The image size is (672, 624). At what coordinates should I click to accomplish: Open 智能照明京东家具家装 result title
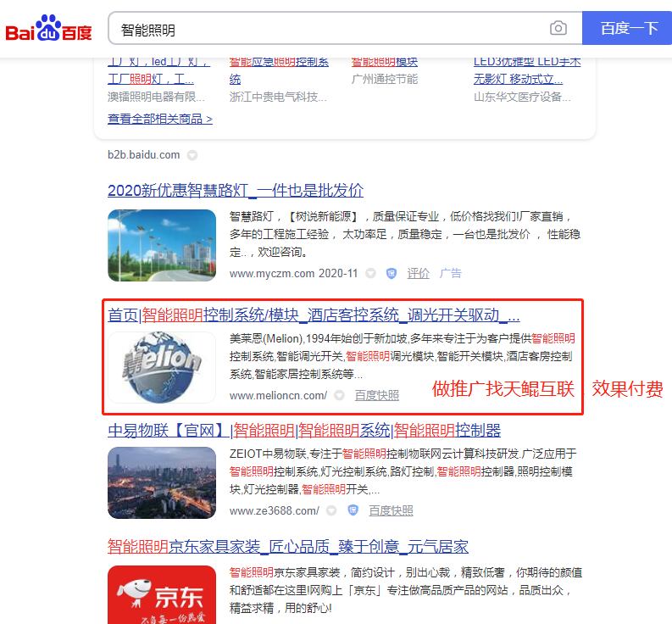tap(287, 547)
